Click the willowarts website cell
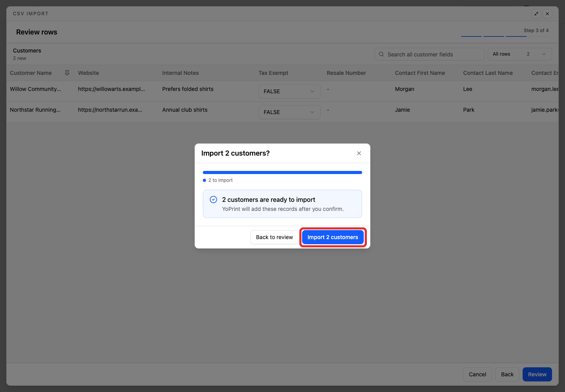The width and height of the screenshot is (565, 392). coord(111,89)
